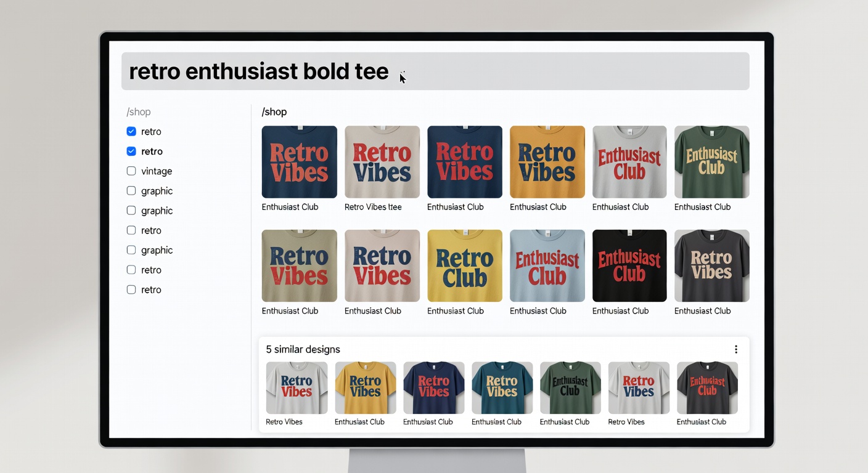The width and height of the screenshot is (868, 473).
Task: Select the teal Retro Vibes tee in similar designs
Action: [502, 388]
